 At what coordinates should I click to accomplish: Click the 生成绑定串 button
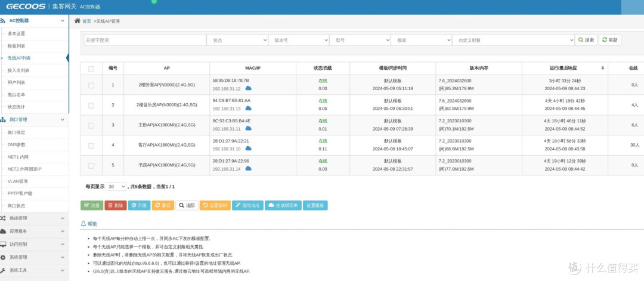pyautogui.click(x=283, y=205)
